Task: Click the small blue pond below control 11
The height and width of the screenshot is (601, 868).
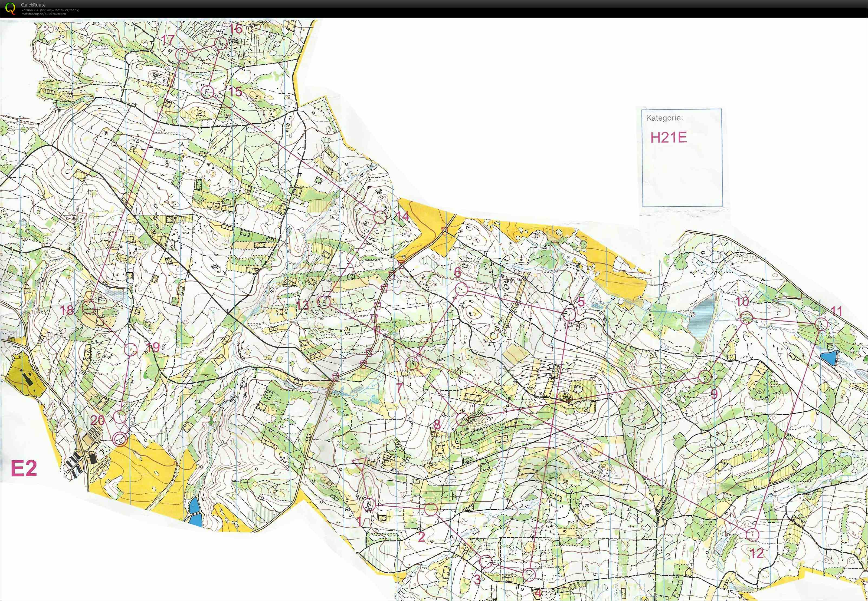Action: tap(829, 358)
